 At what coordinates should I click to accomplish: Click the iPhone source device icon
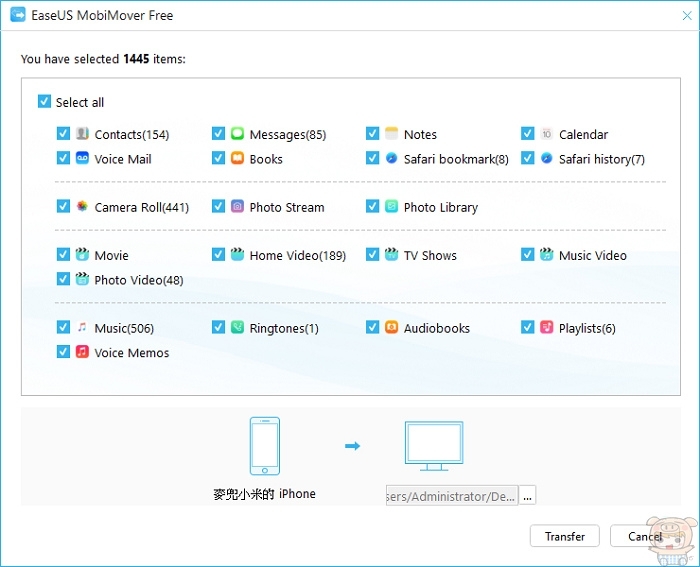(x=264, y=446)
